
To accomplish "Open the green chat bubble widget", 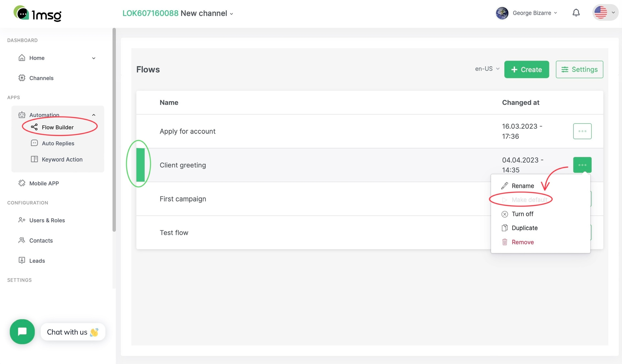I will (x=22, y=331).
